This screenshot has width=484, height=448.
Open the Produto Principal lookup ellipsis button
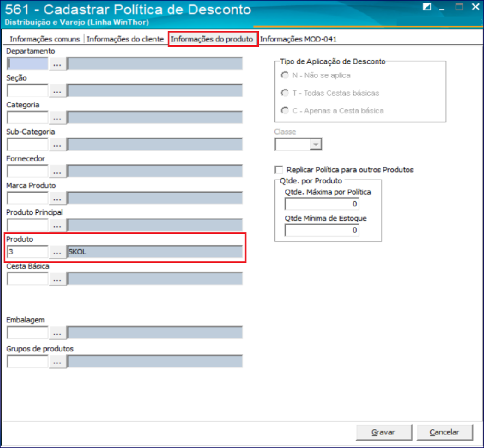point(57,225)
